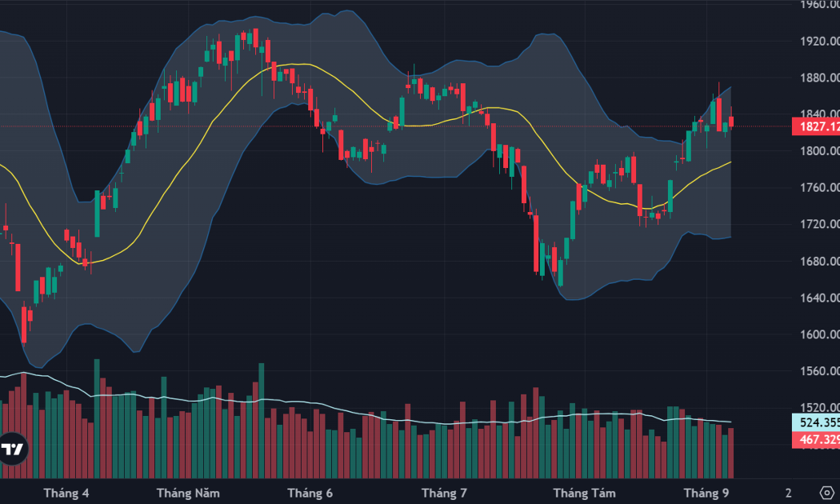Image resolution: width=840 pixels, height=504 pixels.
Task: Click the 524.355 volume average label
Action: 816,422
